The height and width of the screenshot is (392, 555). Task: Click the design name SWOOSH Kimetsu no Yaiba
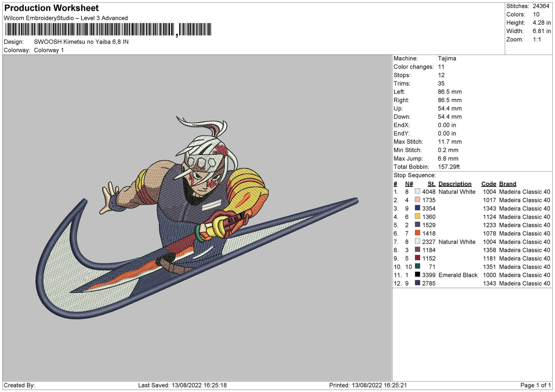click(x=81, y=42)
